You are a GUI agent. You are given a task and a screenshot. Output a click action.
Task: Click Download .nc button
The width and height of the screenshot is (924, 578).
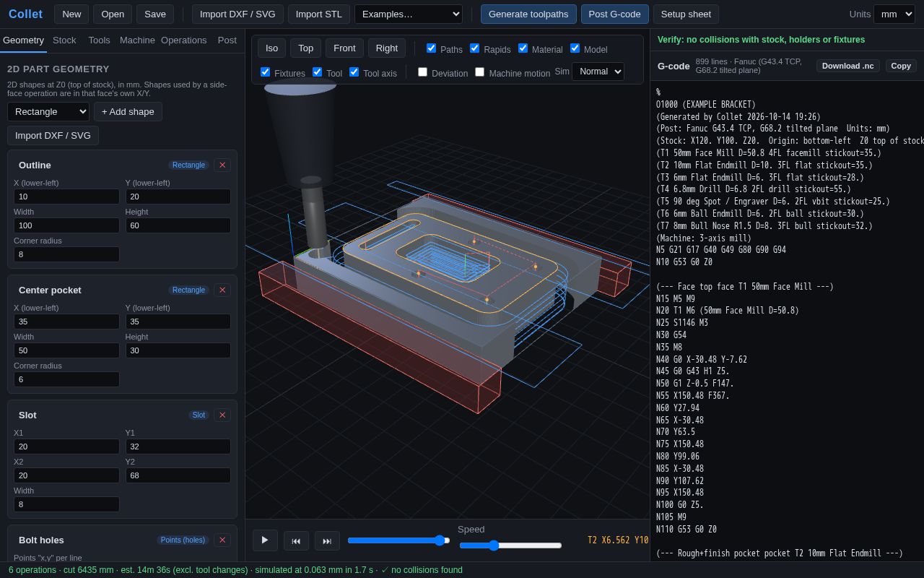848,66
